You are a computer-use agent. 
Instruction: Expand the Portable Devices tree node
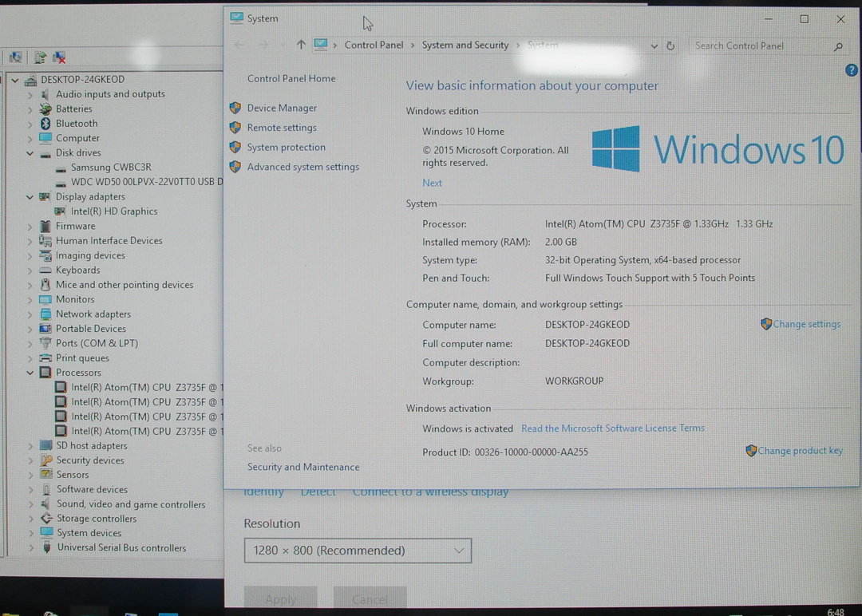[30, 329]
